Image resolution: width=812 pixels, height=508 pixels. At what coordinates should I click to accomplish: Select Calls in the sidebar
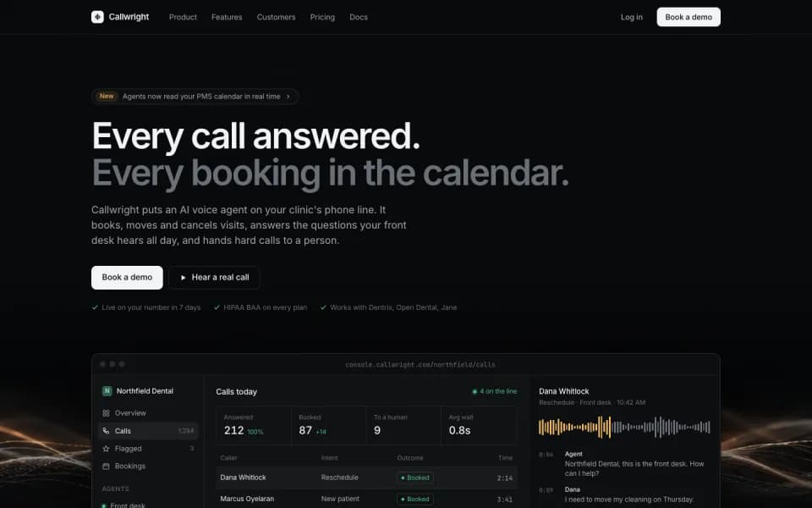[148, 431]
